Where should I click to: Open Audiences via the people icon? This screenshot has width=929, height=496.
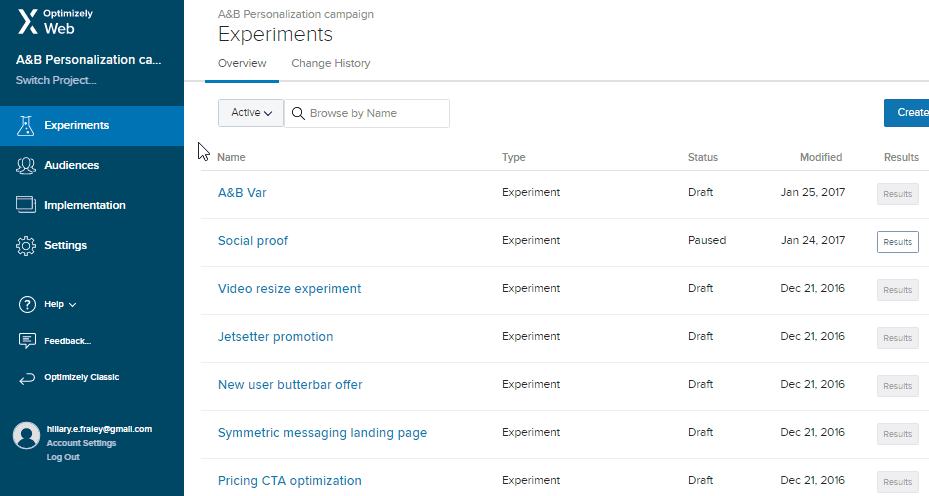pos(26,165)
